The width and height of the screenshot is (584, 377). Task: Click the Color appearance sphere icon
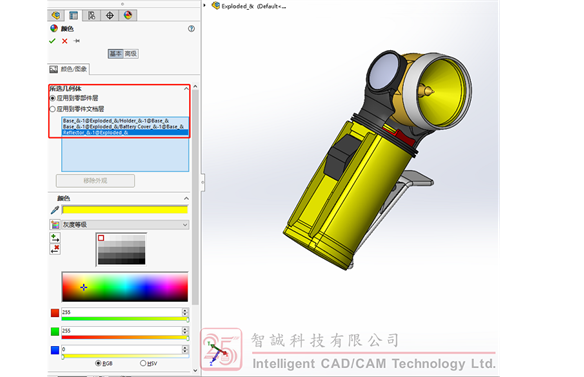tap(54, 29)
